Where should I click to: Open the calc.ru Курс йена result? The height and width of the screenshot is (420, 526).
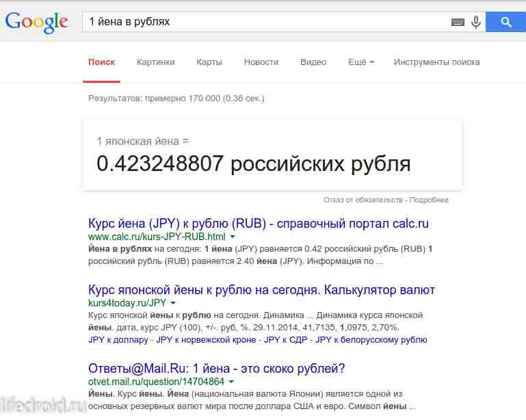(x=259, y=224)
